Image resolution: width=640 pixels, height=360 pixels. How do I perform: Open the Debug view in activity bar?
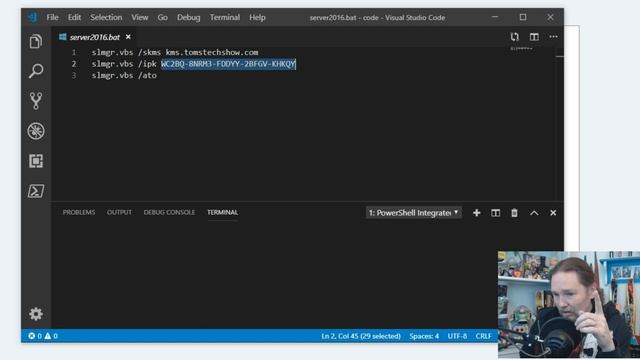point(36,131)
